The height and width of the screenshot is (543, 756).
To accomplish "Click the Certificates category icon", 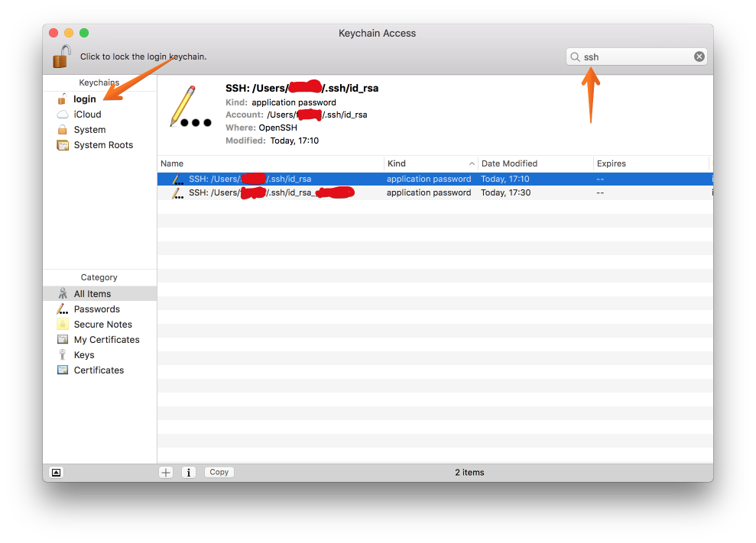I will point(63,370).
